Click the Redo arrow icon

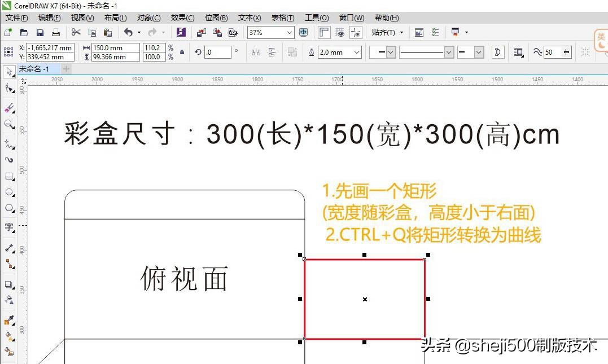pos(152,32)
